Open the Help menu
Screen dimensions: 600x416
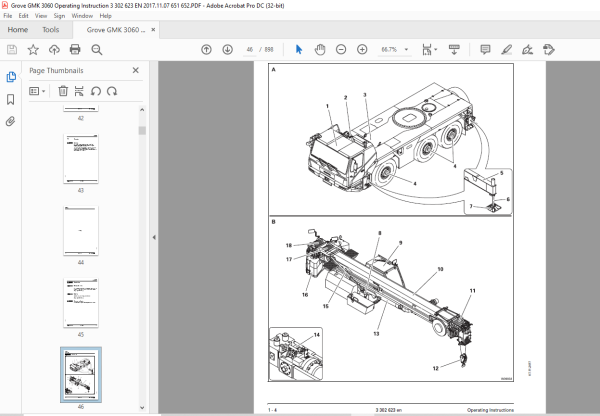click(x=105, y=16)
